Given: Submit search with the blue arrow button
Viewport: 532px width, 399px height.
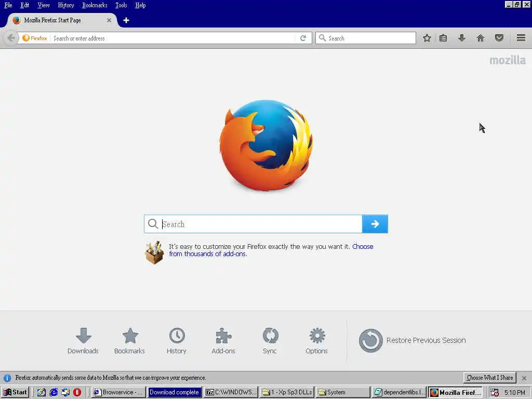Looking at the screenshot, I should coord(375,224).
